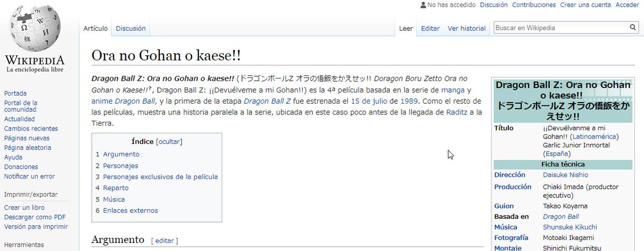Open the Discusión tab next to Artículo
The image size is (644, 251).
click(x=130, y=28)
